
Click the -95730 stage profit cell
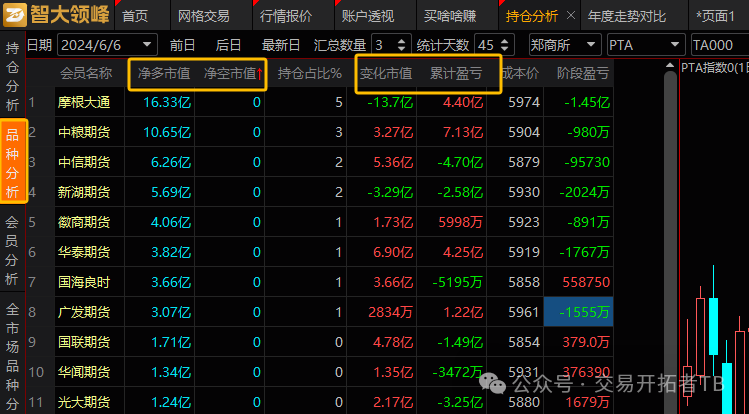587,162
